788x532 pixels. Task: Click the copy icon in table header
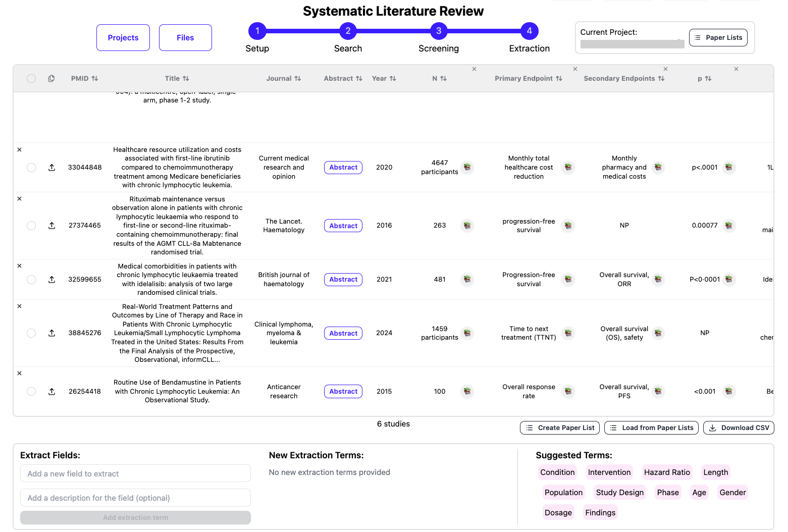click(51, 79)
